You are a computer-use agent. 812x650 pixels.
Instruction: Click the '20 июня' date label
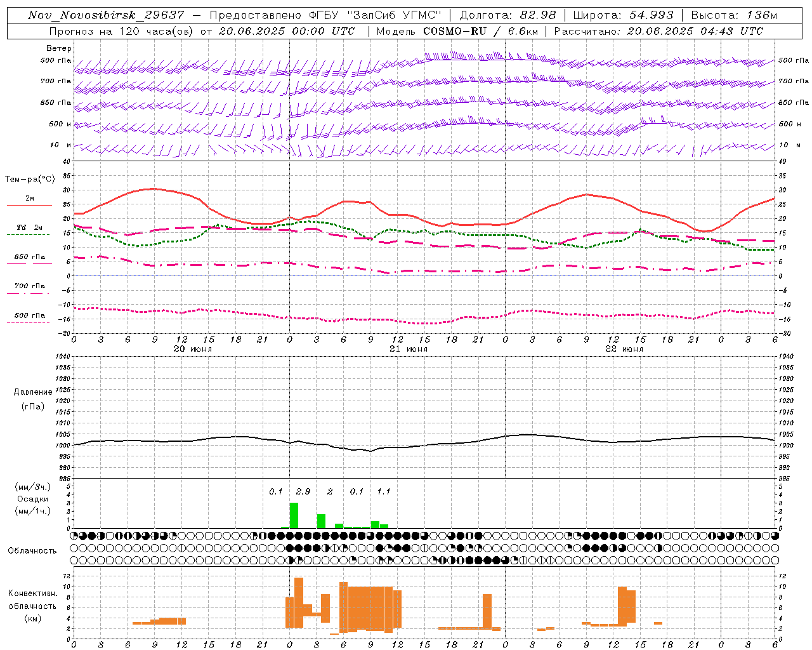193,349
